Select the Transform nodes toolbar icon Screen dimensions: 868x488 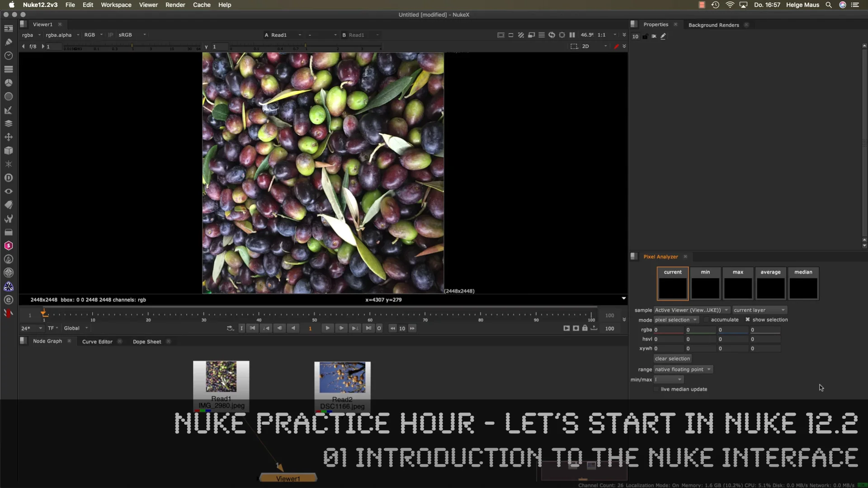8,137
